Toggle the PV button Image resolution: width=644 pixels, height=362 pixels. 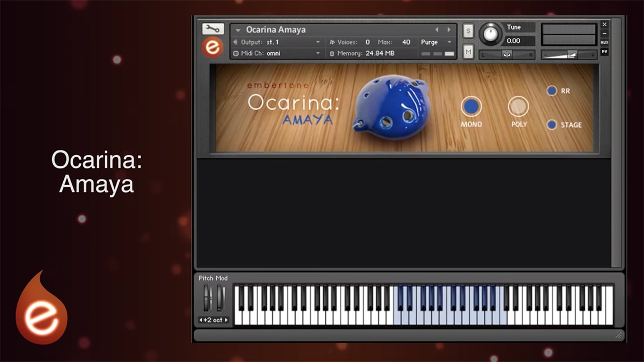pos(605,51)
